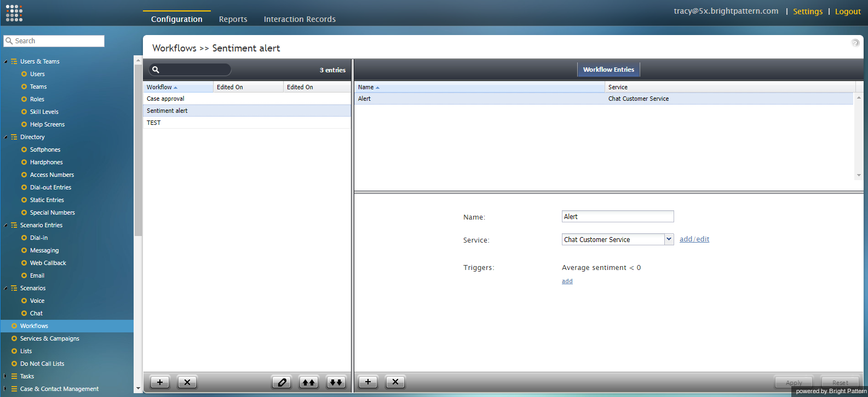Viewport: 868px width, 397px height.
Task: Collapse the Scenario Entries section
Action: pyautogui.click(x=6, y=225)
